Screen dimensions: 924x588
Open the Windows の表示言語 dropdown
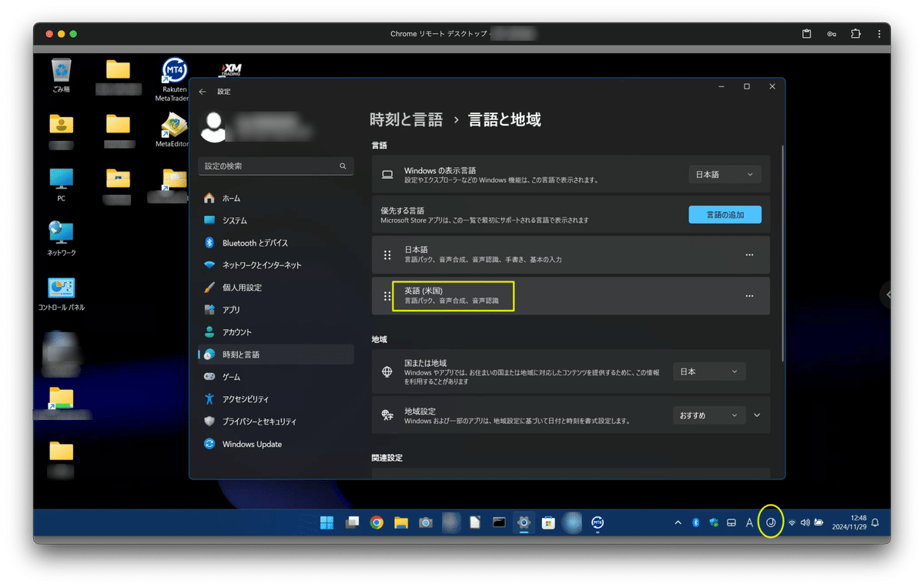[x=725, y=175]
